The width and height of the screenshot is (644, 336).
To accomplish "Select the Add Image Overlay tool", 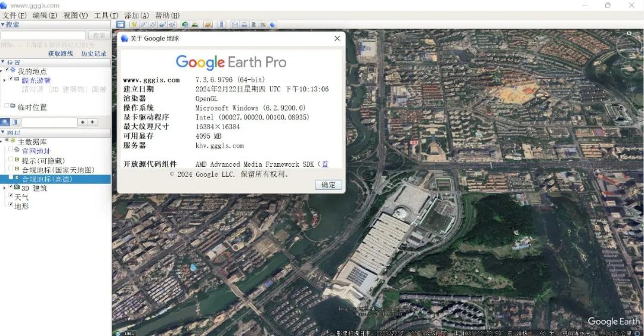I will [x=162, y=24].
